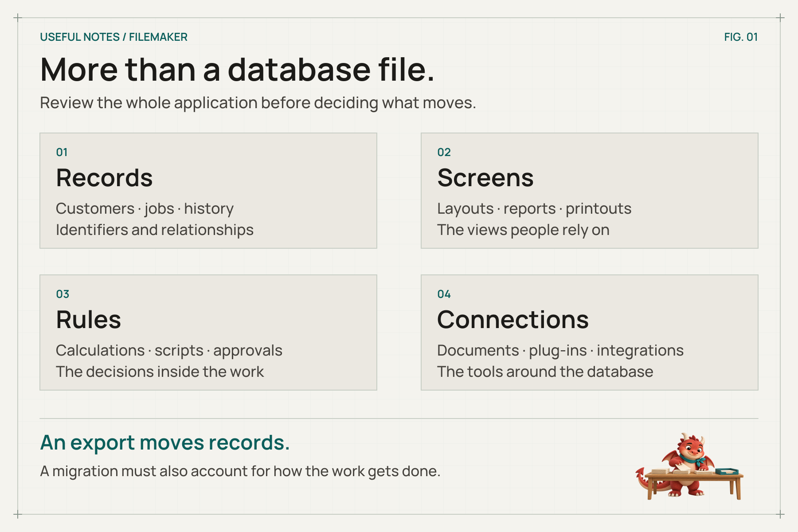The image size is (798, 532).
Task: Click 'Calculations · scripts · approvals' line
Action: tap(169, 350)
